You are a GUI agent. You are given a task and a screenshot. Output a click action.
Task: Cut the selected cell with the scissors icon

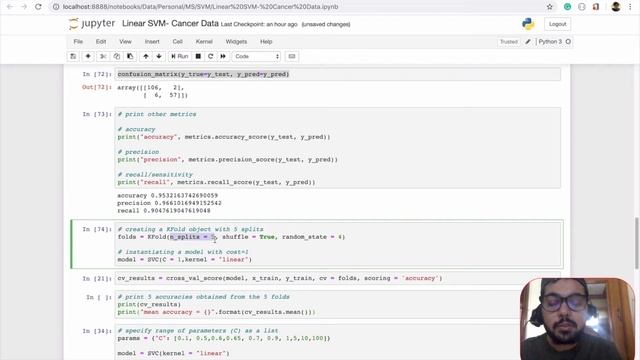click(103, 56)
